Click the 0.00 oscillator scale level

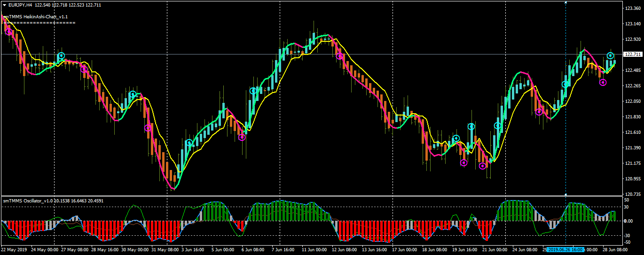point(628,221)
